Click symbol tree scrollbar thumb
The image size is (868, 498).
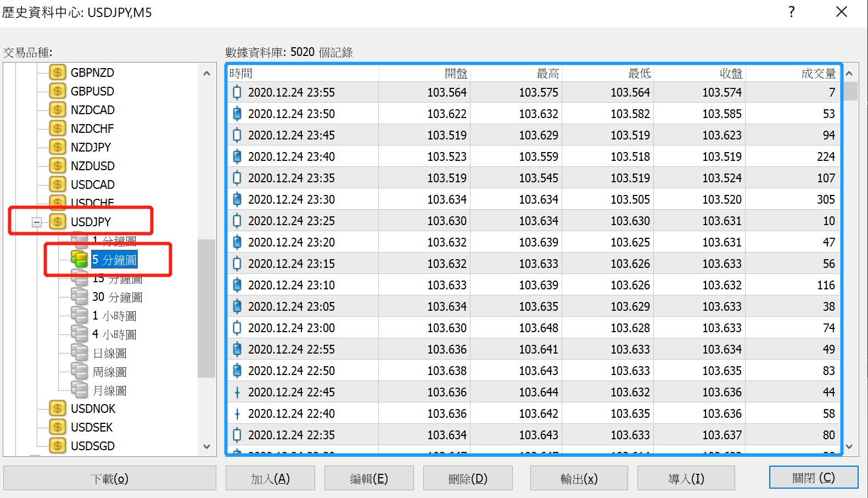point(206,308)
